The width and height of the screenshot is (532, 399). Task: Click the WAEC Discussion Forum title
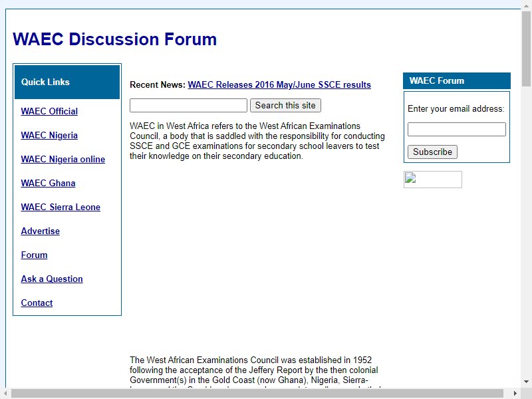(x=114, y=39)
